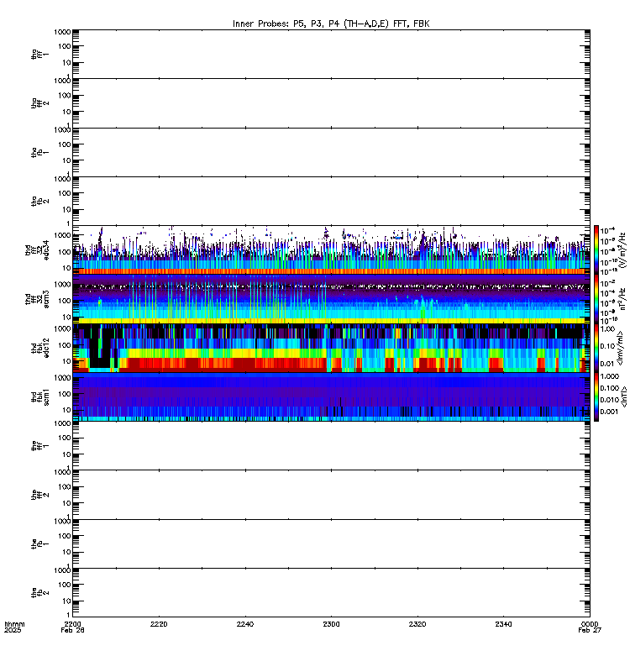Click the 'hhmm' axis caption
Image resolution: width=630 pixels, height=672 pixels.
point(14,624)
